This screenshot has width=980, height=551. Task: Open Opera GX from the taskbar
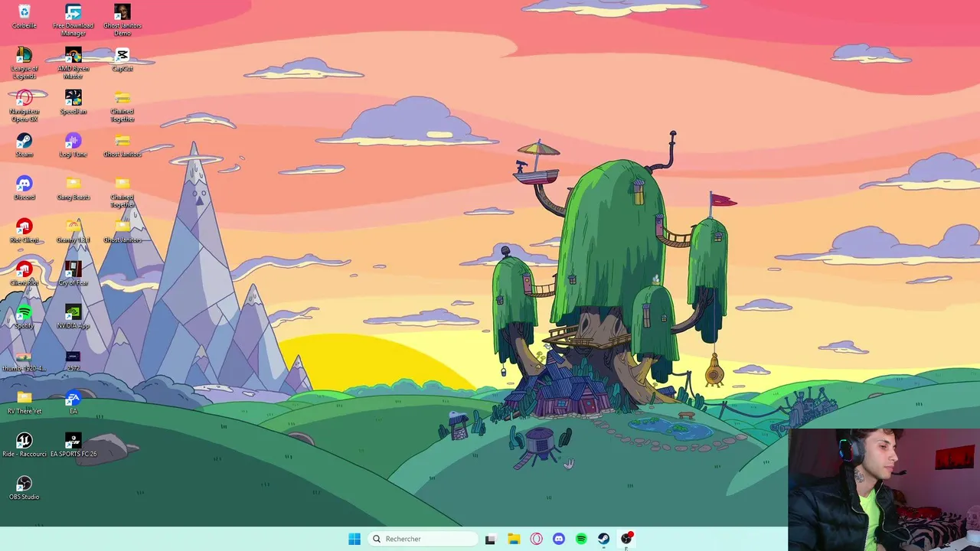(536, 539)
